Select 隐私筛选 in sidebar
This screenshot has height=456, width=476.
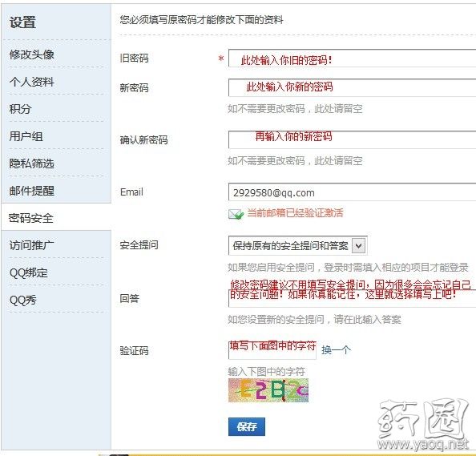pyautogui.click(x=31, y=163)
